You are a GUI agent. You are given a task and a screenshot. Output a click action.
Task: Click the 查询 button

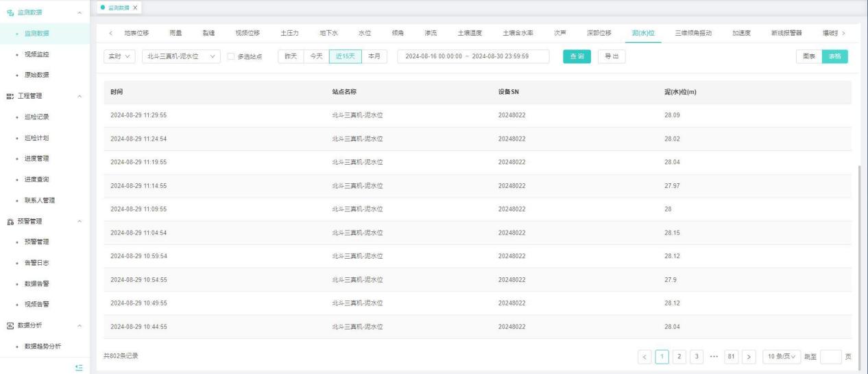click(x=577, y=56)
